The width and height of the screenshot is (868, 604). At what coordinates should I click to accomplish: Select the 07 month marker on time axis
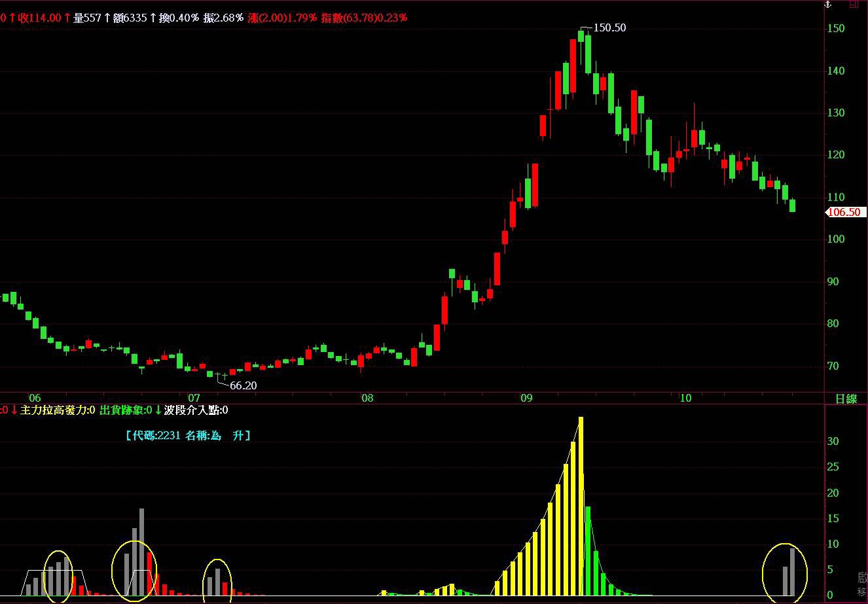coord(194,398)
